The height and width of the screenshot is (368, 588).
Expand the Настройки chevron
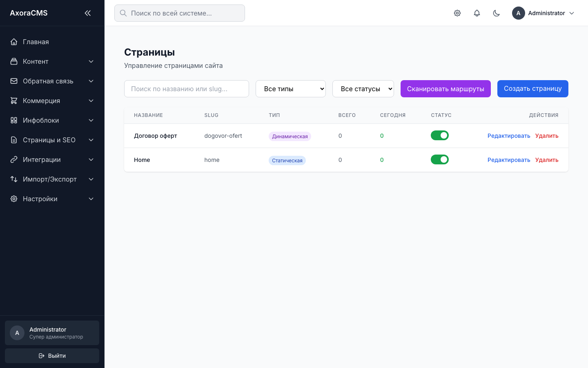(91, 199)
